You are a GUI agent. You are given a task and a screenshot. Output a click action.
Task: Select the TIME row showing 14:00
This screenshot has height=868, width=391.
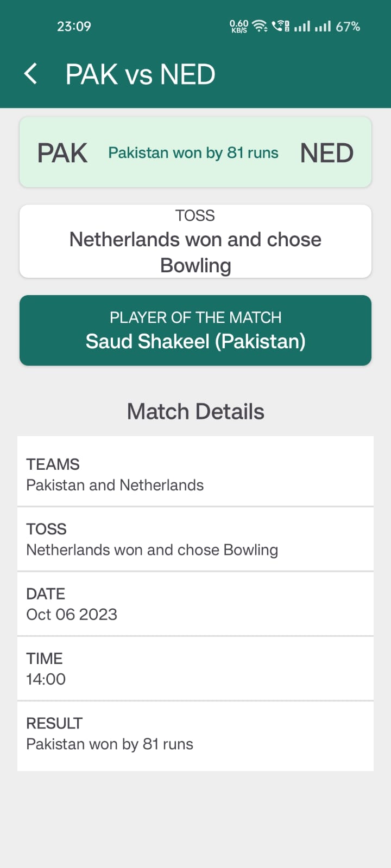195,668
